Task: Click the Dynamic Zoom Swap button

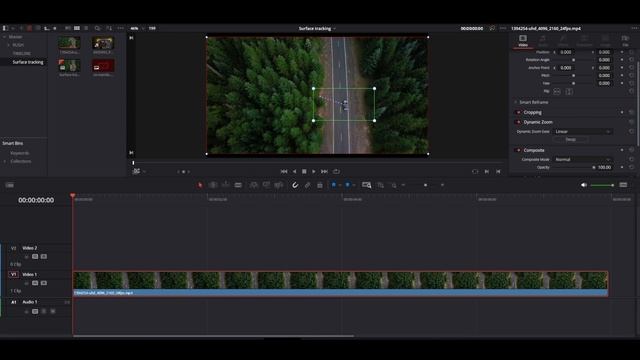Action: [571, 140]
